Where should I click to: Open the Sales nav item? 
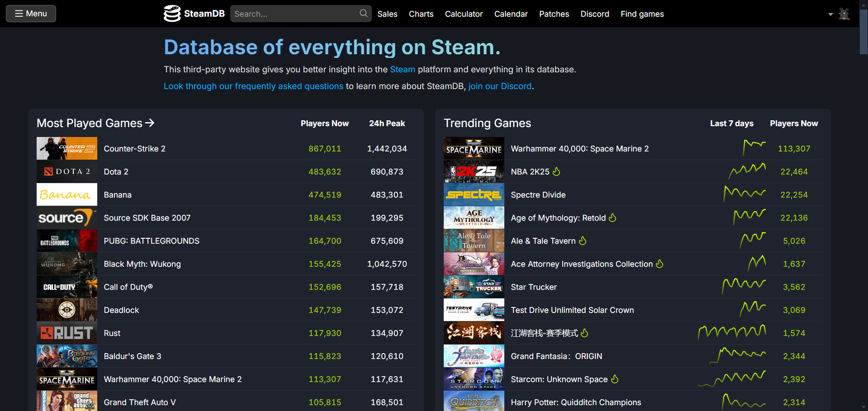point(387,14)
